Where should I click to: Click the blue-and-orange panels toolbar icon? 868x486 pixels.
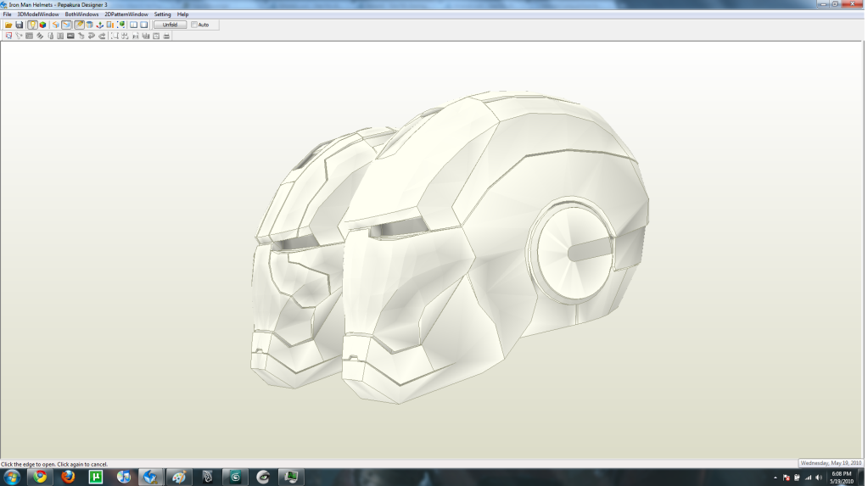[110, 25]
